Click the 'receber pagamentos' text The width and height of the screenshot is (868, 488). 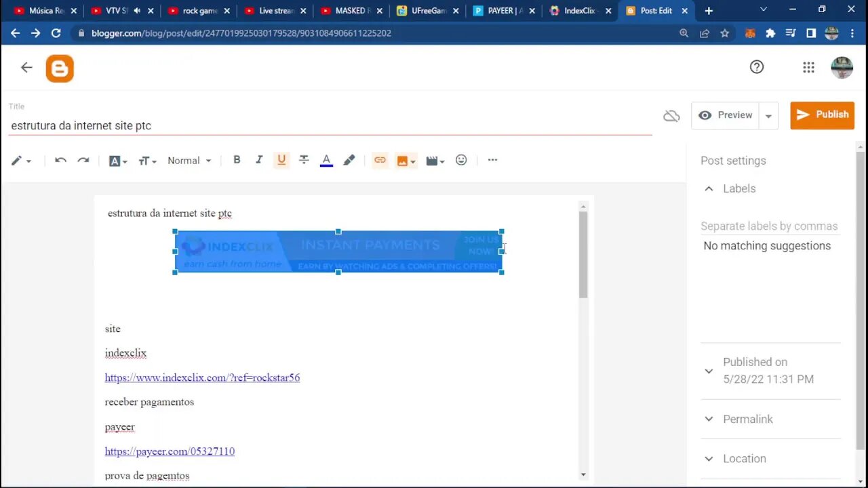pyautogui.click(x=149, y=402)
